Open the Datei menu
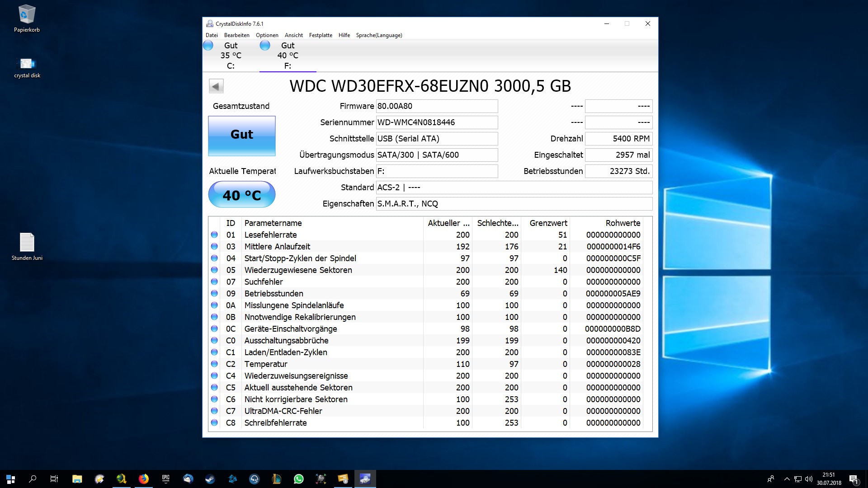This screenshot has width=868, height=488. 212,35
